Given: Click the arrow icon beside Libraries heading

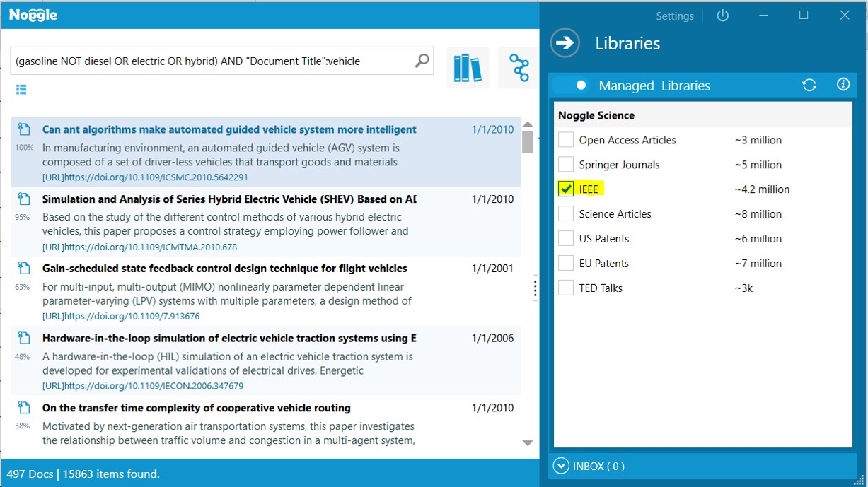Looking at the screenshot, I should tap(565, 43).
